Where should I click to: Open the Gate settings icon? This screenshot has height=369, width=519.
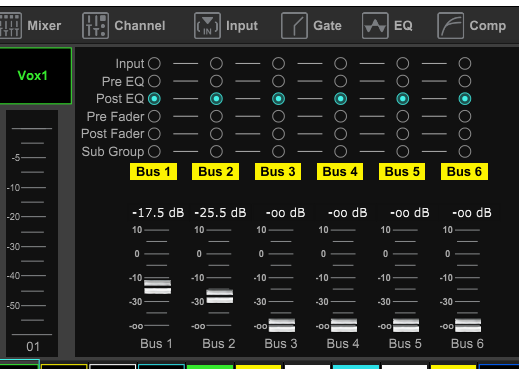[x=294, y=26]
